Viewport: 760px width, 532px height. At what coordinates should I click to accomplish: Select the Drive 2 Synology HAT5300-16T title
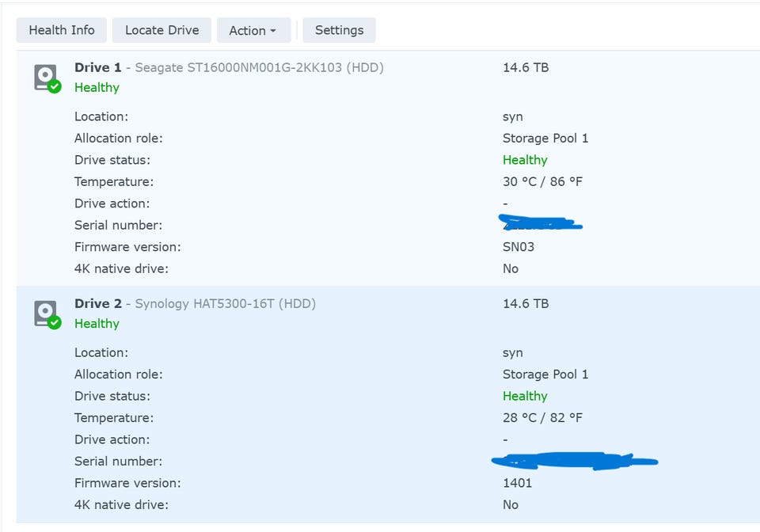point(195,303)
